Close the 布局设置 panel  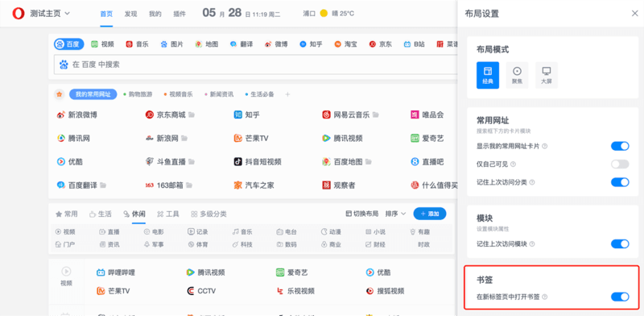tap(634, 14)
